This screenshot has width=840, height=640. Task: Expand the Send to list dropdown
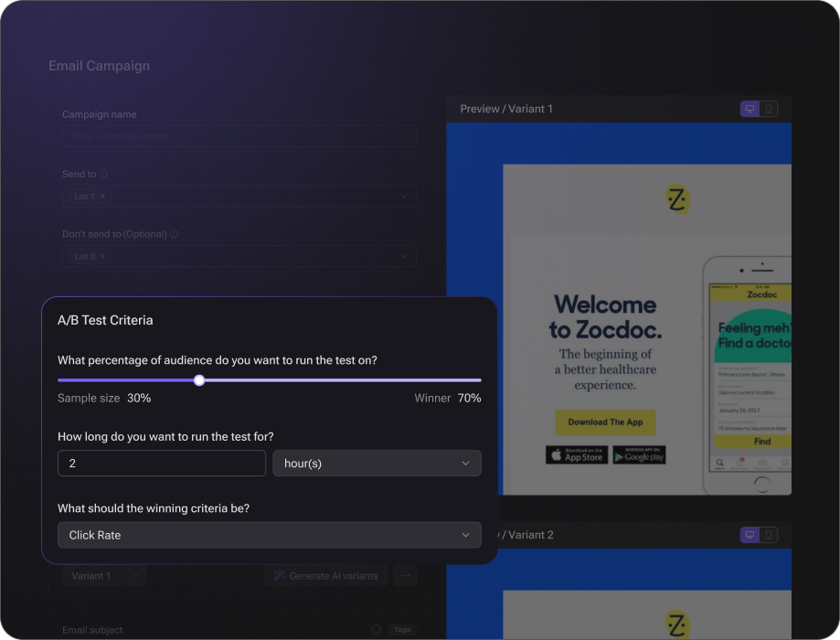point(403,197)
